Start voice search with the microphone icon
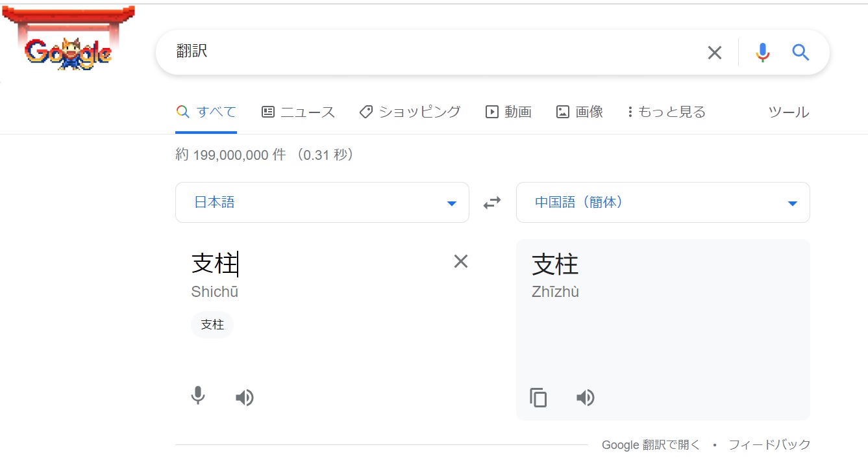Image resolution: width=868 pixels, height=460 pixels. click(763, 53)
